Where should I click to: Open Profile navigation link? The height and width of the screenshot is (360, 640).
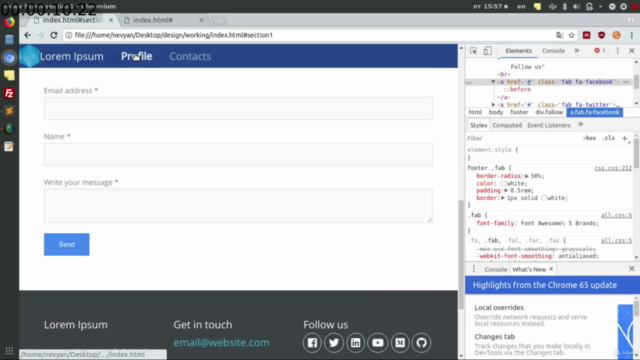(x=136, y=56)
